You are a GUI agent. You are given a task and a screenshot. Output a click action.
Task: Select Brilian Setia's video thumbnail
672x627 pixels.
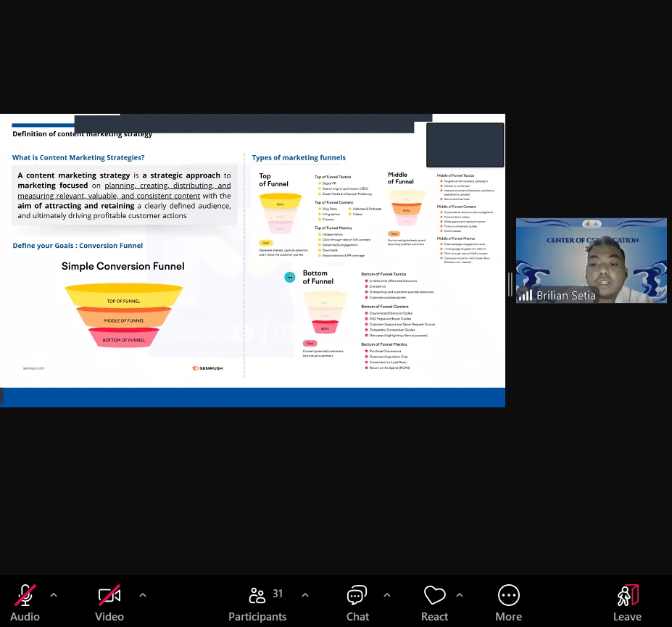(591, 259)
